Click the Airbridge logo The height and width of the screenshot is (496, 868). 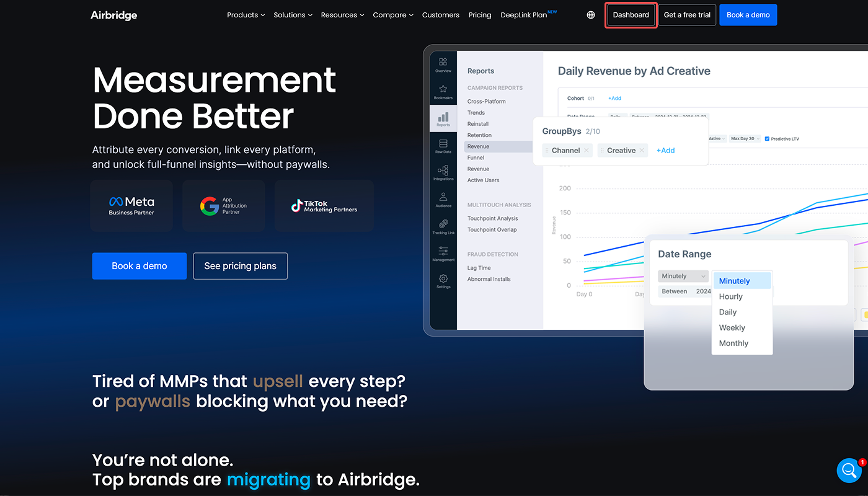(x=113, y=15)
